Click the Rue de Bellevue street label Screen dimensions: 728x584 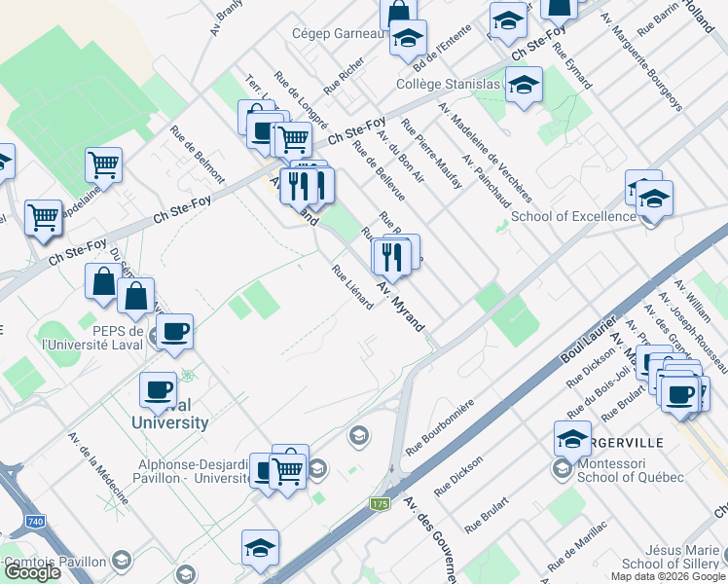tap(379, 171)
